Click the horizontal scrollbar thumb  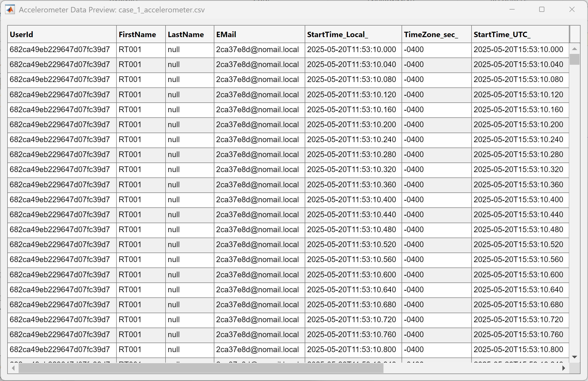point(201,368)
